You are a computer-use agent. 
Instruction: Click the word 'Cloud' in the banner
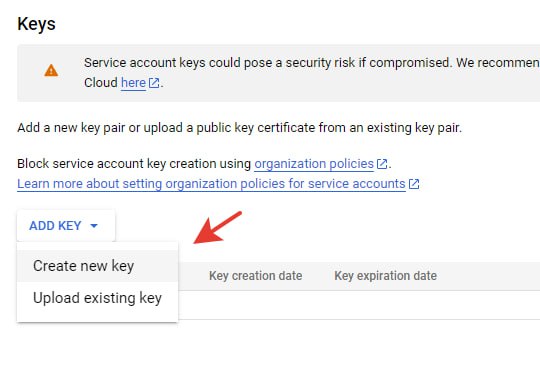(x=101, y=83)
